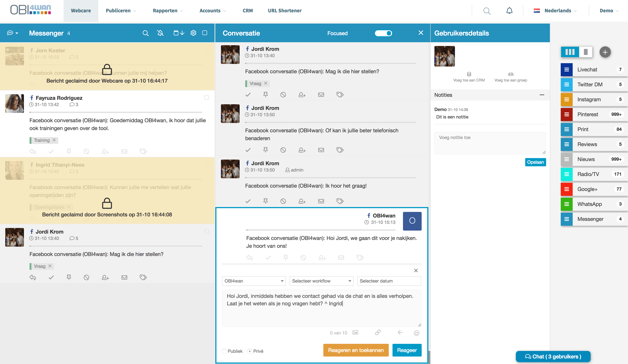Screen dimensions: 628x364
Task: Attach an image to the reply
Action: click(355, 333)
